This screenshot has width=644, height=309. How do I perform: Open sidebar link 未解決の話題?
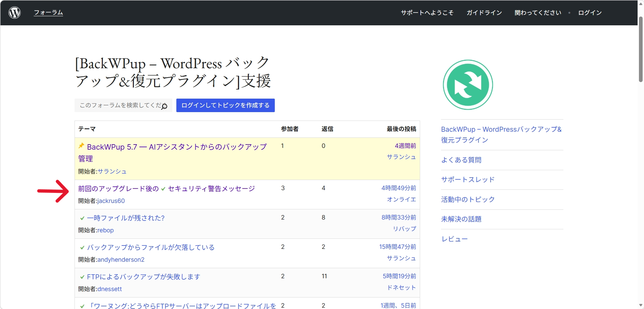click(461, 219)
